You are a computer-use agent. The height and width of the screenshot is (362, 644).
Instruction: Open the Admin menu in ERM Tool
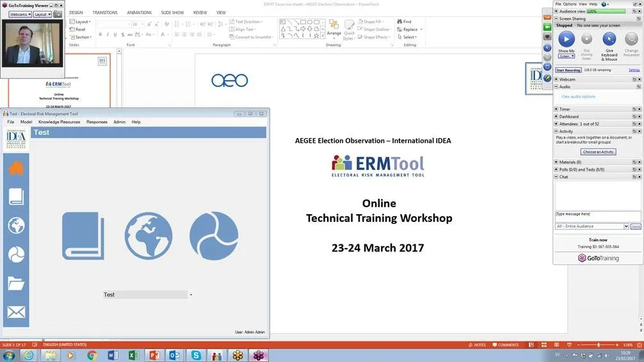point(120,122)
